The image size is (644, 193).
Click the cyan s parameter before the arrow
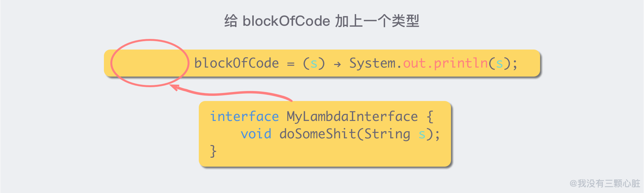point(314,63)
